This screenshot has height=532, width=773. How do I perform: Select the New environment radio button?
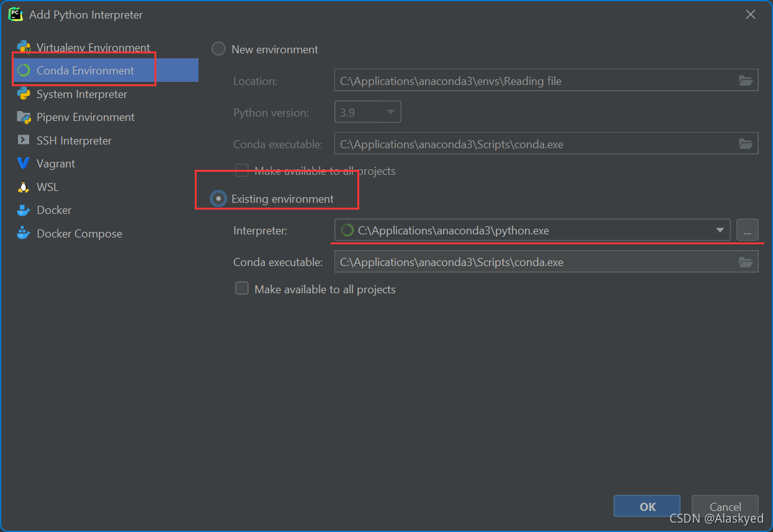[218, 49]
